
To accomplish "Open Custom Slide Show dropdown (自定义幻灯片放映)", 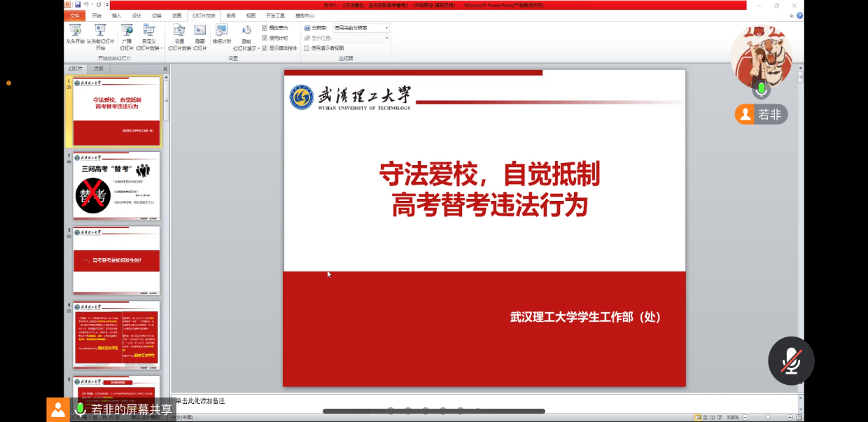I will coord(149,37).
